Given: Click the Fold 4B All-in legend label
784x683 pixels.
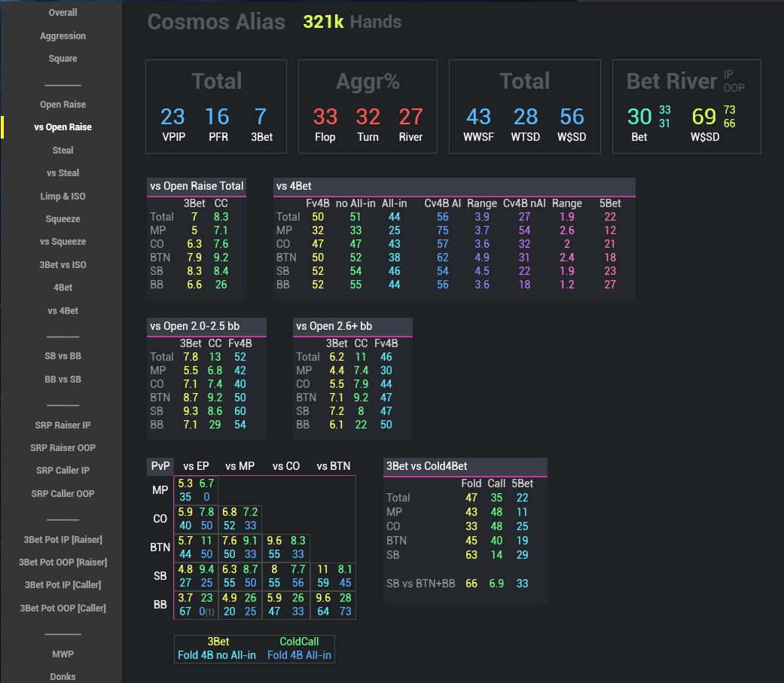Looking at the screenshot, I should click(300, 655).
